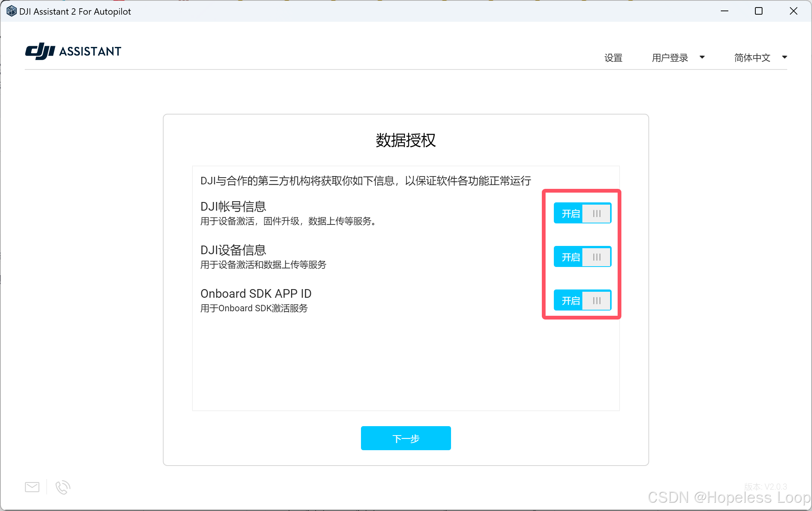Screen dimensions: 812x511
Task: Toggle DJI设备信息 authorization switch
Action: [582, 257]
